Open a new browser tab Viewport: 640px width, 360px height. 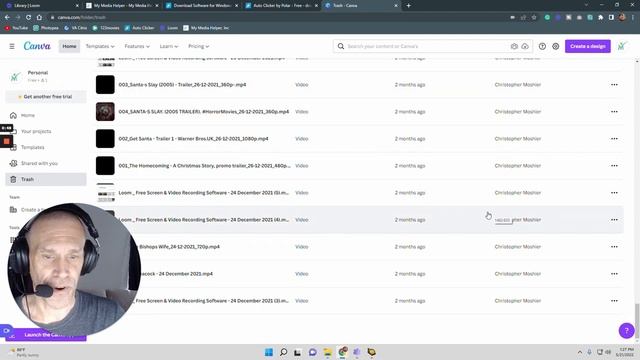point(409,6)
